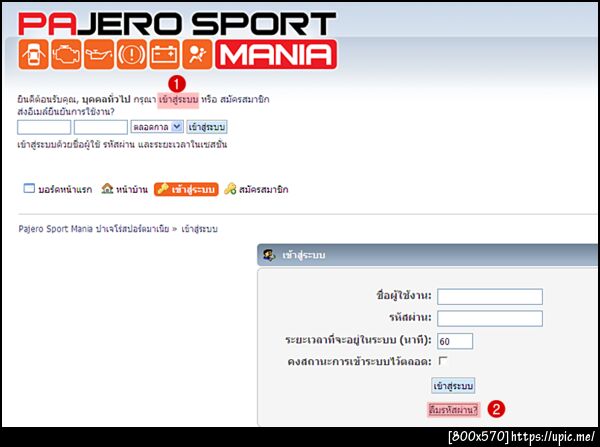Click the สมัครสมาชิก link in welcome line
Image resolution: width=600 pixels, height=447 pixels.
(x=245, y=100)
